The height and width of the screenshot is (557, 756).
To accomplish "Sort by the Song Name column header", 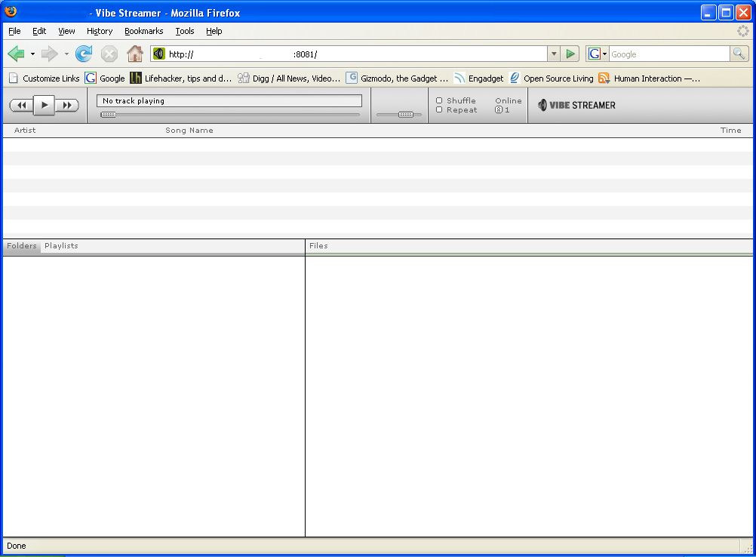I will coord(189,131).
